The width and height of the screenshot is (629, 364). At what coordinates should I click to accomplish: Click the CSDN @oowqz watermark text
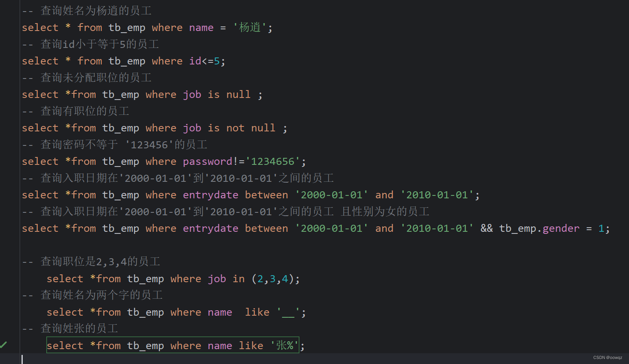pyautogui.click(x=607, y=357)
